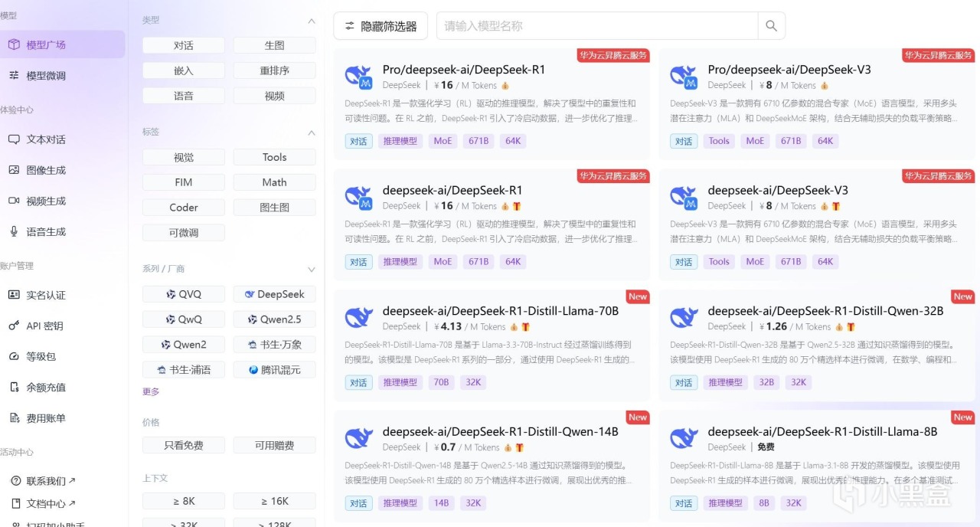Click the DeepSeek-R1-Distill-Qwen-32B whale logo
The image size is (980, 527).
pos(684,318)
